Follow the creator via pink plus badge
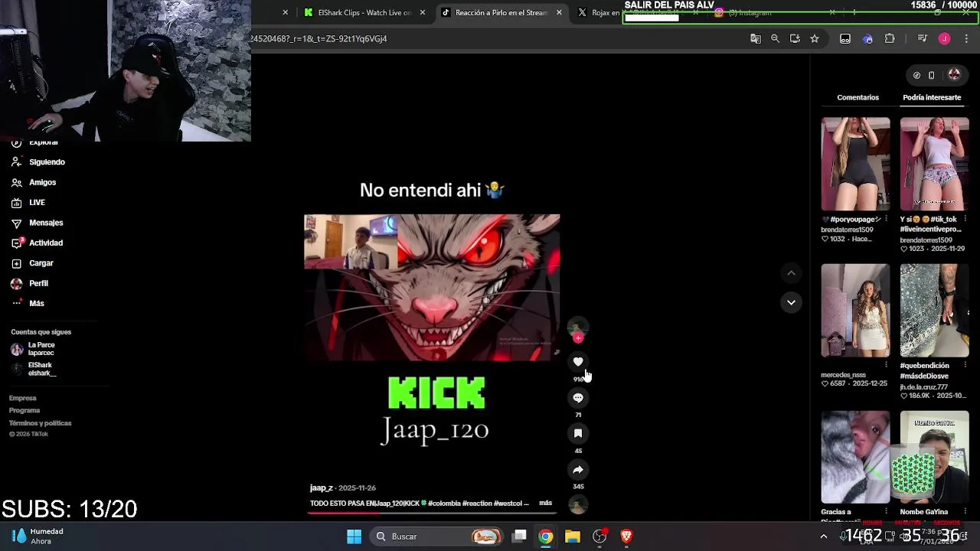 click(578, 337)
